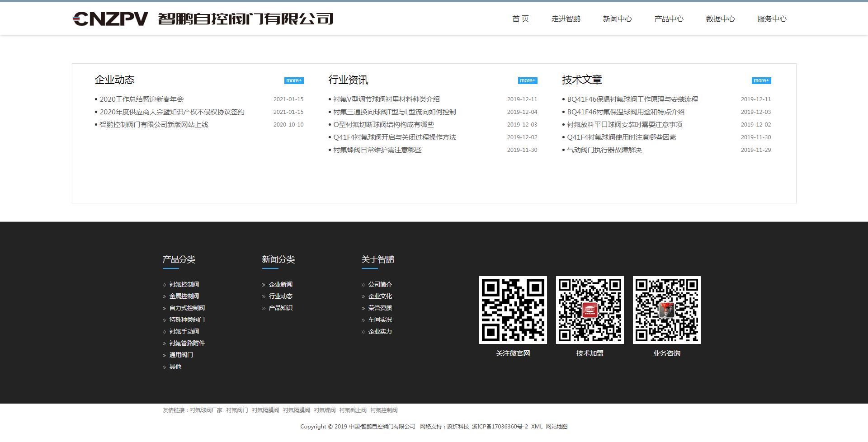Open more+ for 行业资讯 section
The image size is (868, 442).
pyautogui.click(x=527, y=80)
